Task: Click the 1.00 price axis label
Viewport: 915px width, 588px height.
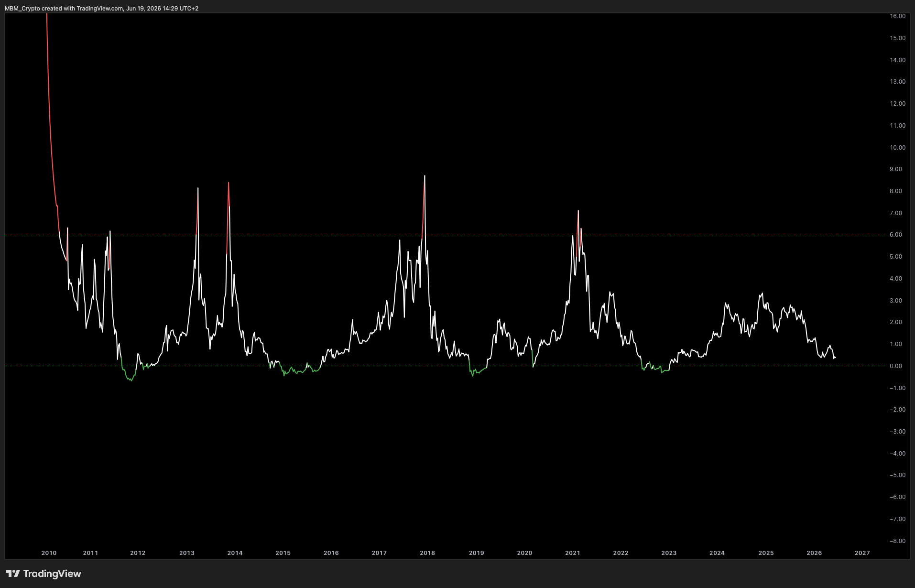Action: [x=895, y=344]
